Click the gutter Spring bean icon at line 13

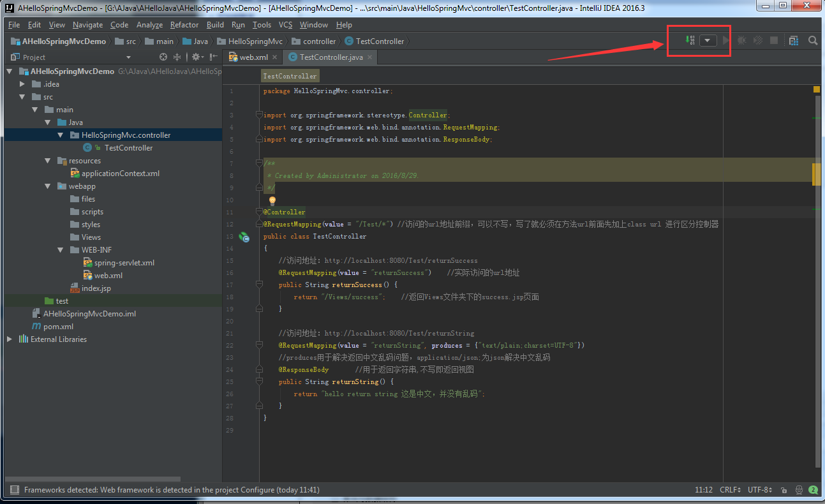[244, 237]
